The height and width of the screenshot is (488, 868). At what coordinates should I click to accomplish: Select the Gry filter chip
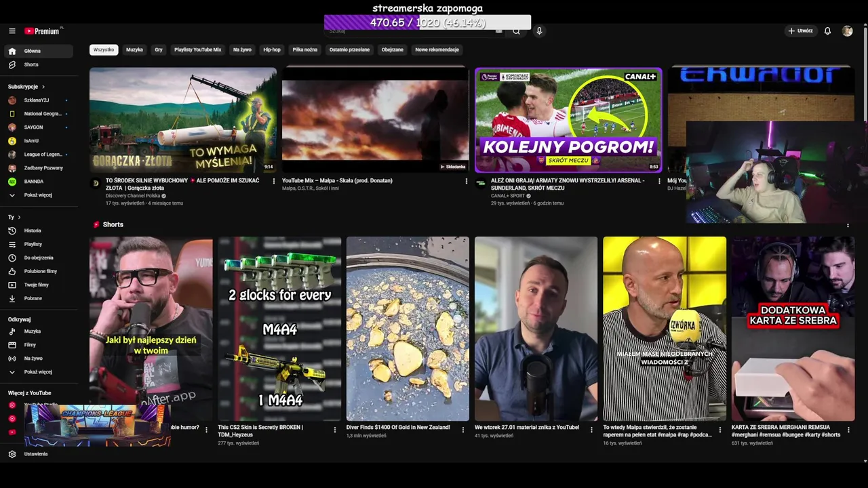(x=159, y=49)
